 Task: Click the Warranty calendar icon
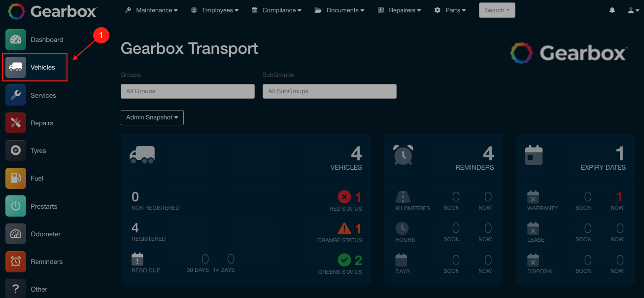click(533, 197)
